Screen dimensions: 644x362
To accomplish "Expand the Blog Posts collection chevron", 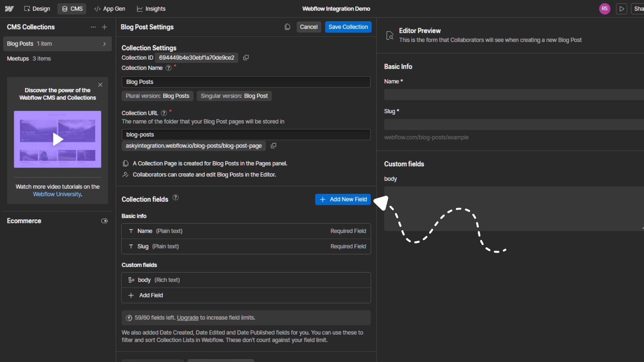I will (105, 44).
